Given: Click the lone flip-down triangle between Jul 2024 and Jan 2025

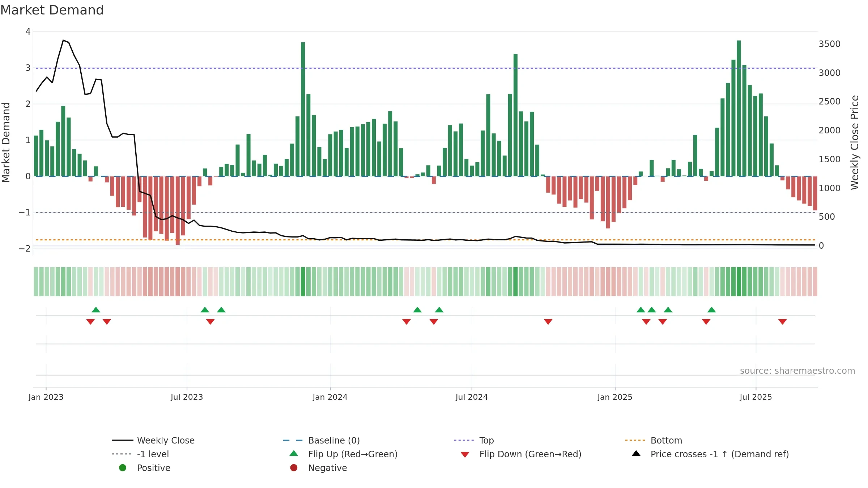Looking at the screenshot, I should point(548,322).
